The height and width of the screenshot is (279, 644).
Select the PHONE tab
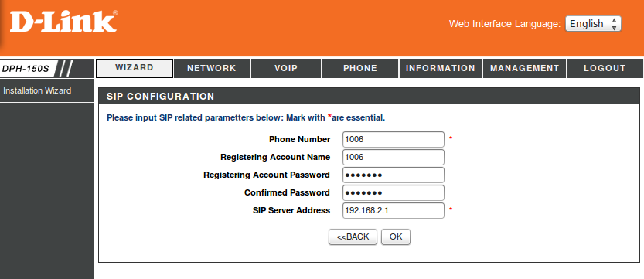360,69
